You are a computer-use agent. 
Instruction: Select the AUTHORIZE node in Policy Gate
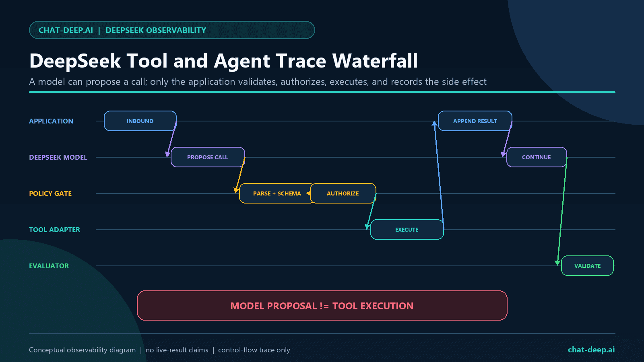pos(343,193)
